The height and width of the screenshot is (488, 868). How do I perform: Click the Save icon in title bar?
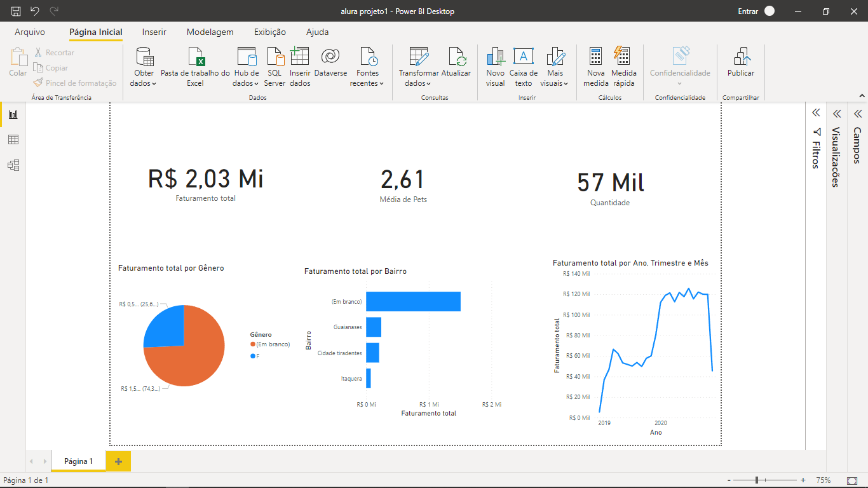[15, 11]
